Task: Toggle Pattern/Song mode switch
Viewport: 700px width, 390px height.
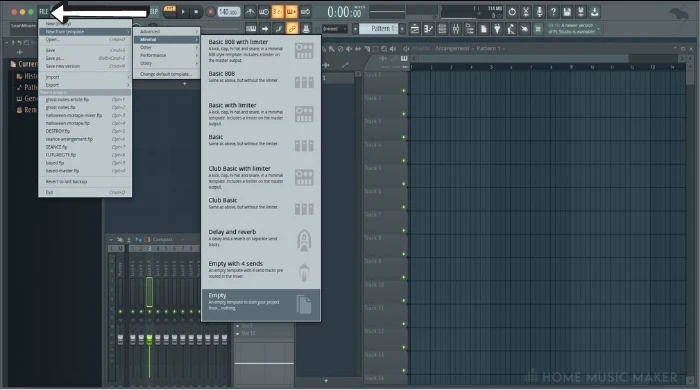Action: coord(170,12)
